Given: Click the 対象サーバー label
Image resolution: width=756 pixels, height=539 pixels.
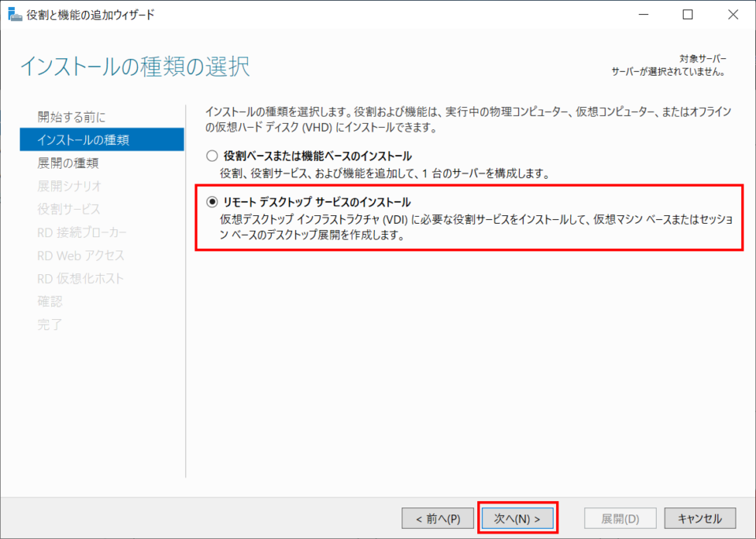Looking at the screenshot, I should 703,59.
